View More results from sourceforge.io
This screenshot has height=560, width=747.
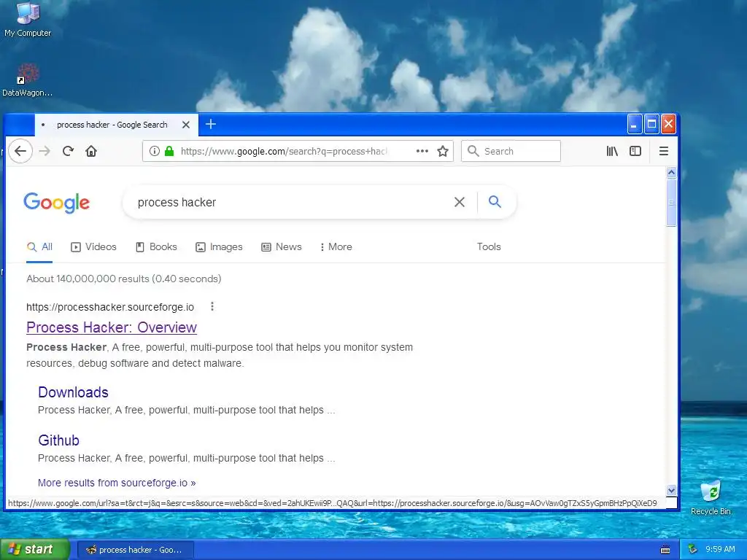point(117,483)
